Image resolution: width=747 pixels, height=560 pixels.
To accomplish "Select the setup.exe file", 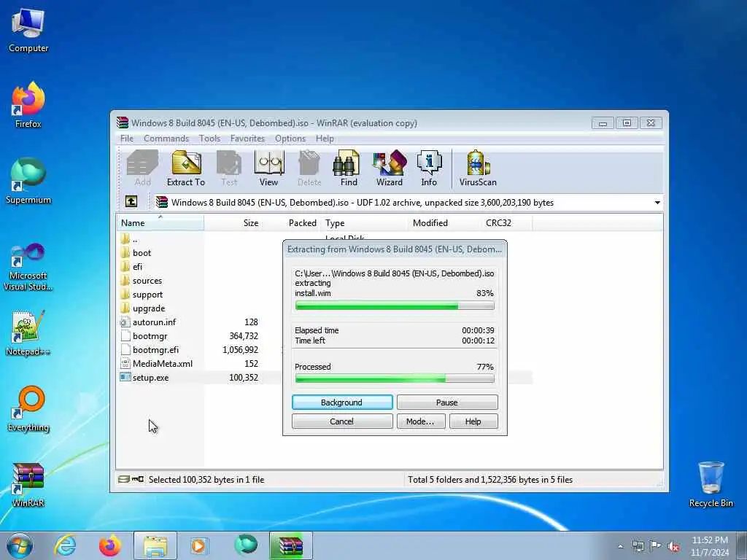I will 150,377.
